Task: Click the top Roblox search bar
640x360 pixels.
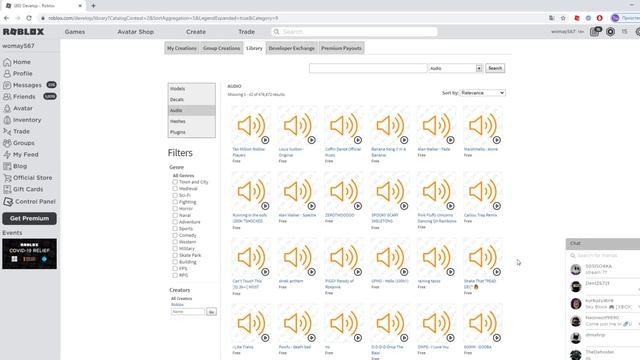Action: (x=354, y=32)
